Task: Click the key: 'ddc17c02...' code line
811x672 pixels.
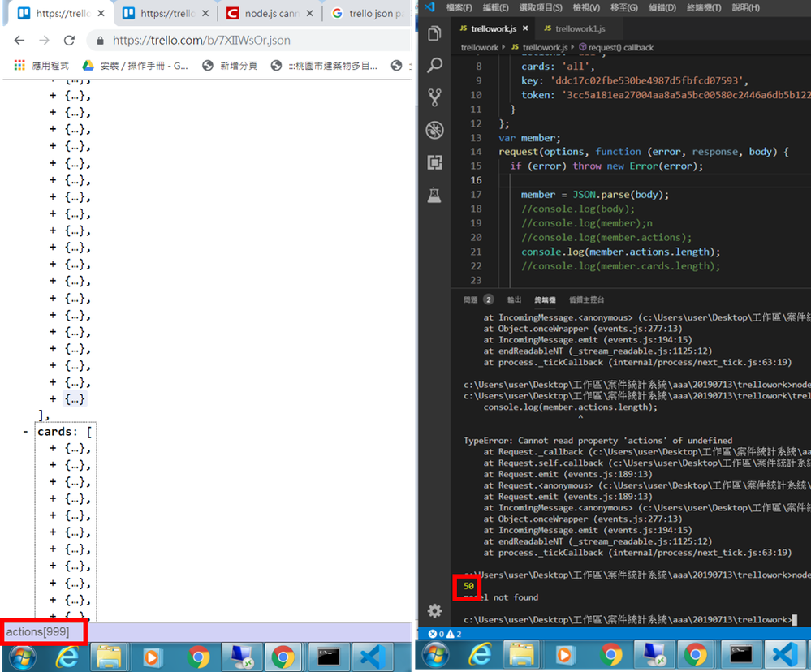Action: click(635, 80)
